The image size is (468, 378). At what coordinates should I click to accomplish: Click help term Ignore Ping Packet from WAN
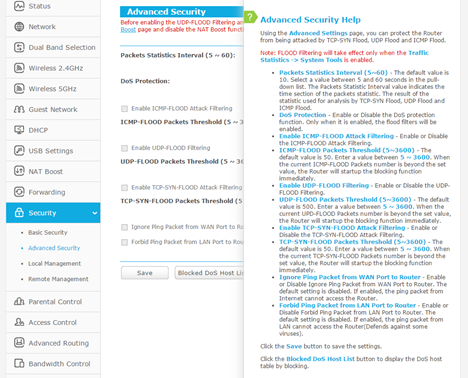[x=350, y=277]
